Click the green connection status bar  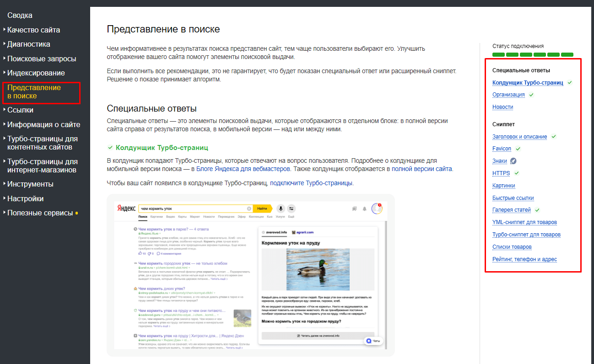pos(533,54)
